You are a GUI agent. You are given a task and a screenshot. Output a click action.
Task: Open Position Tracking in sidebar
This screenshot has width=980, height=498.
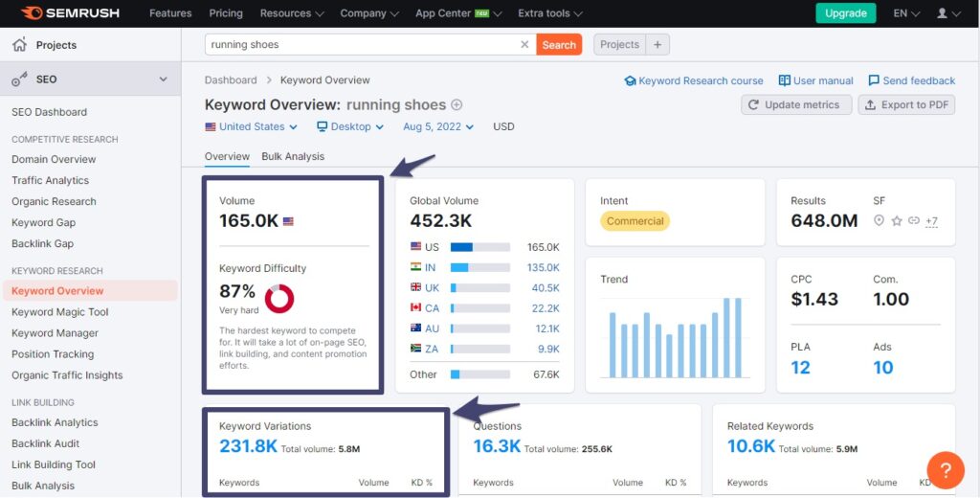(53, 354)
